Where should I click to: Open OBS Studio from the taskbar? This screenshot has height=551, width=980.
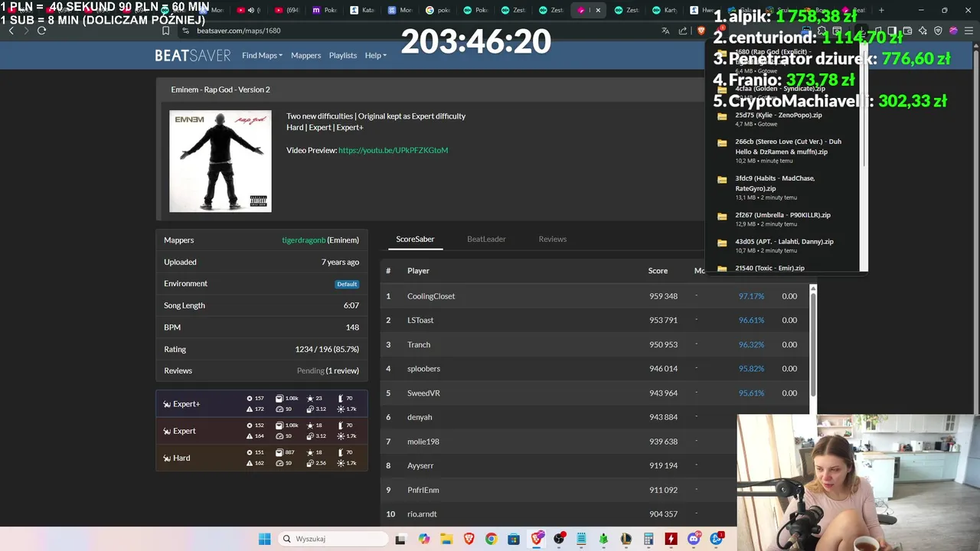559,539
